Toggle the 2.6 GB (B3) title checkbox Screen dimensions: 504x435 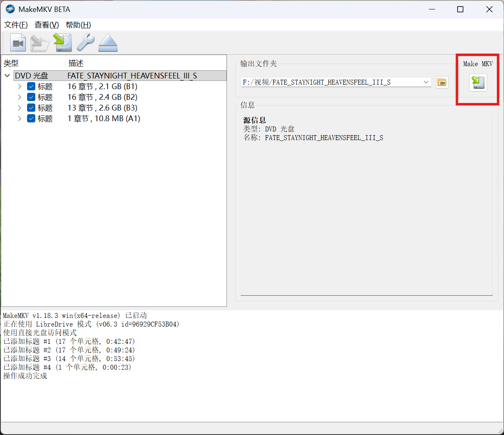(31, 108)
